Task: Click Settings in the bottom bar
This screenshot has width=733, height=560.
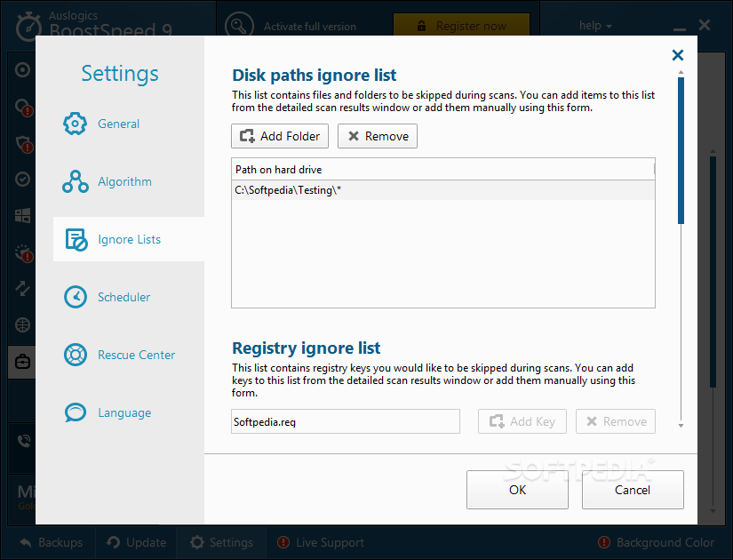Action: click(x=221, y=543)
